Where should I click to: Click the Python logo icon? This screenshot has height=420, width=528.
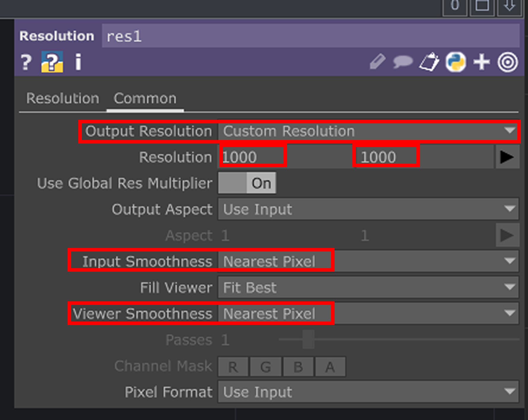456,62
